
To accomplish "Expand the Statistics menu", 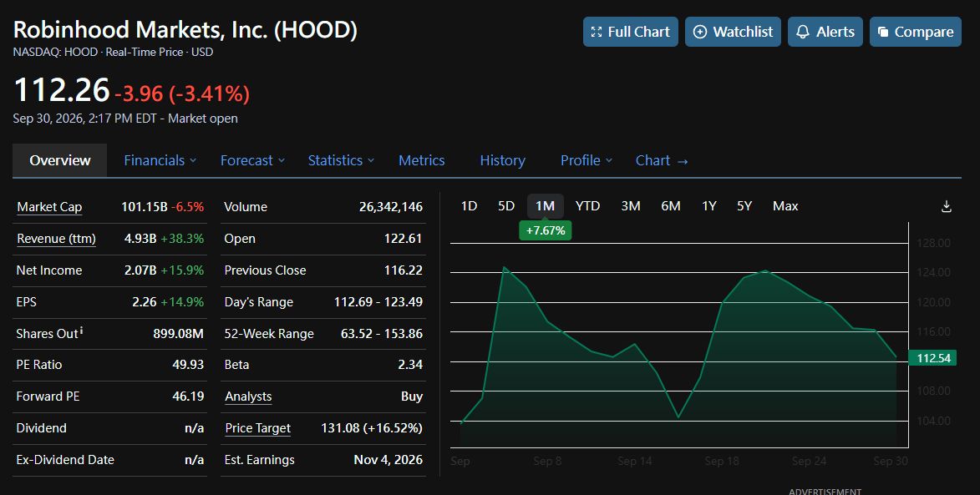I will [x=341, y=160].
